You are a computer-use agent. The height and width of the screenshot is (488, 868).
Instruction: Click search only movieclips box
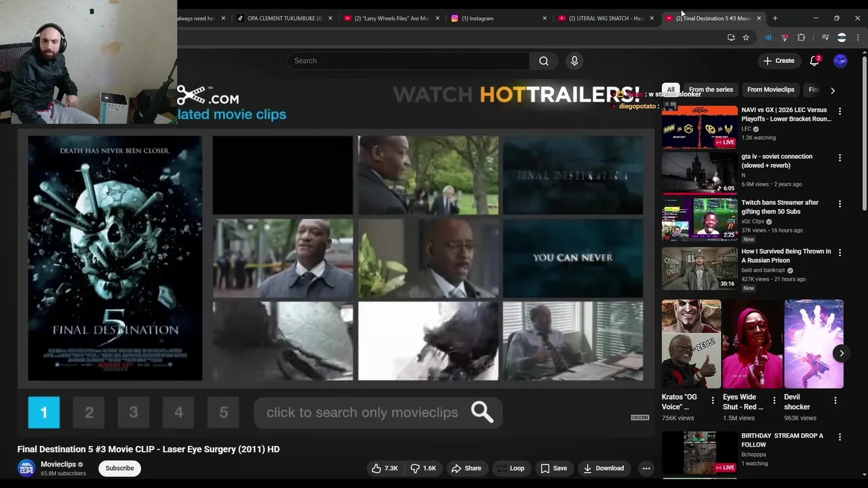pyautogui.click(x=378, y=412)
